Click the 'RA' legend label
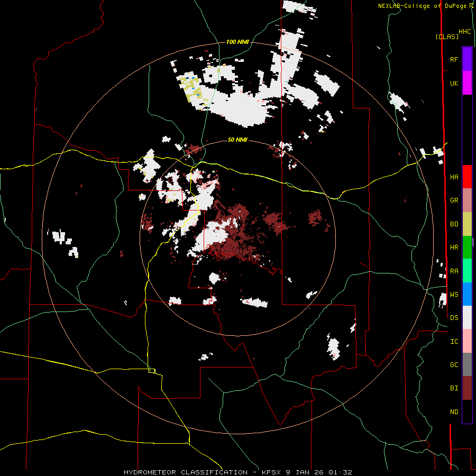 (x=454, y=271)
